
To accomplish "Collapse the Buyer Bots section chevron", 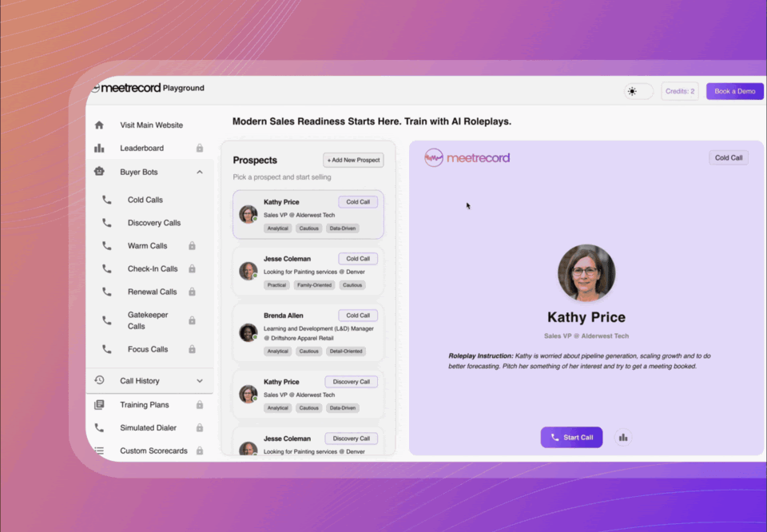I will (x=200, y=172).
